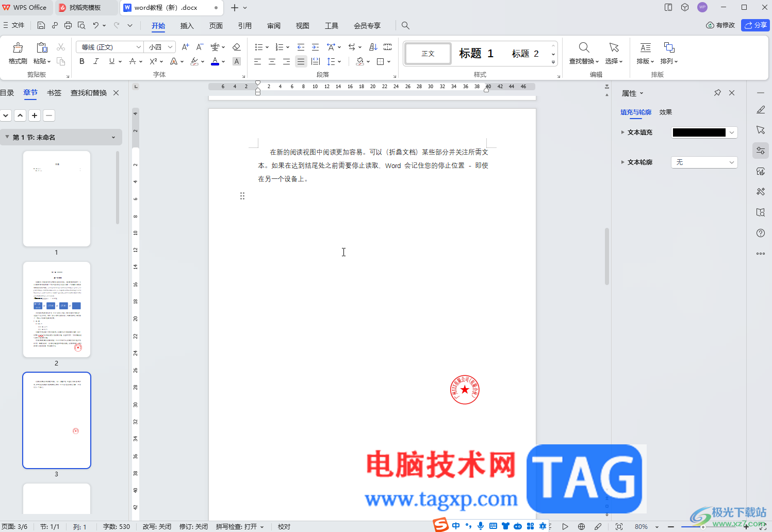Toggle Bold formatting
772x532 pixels.
pyautogui.click(x=81, y=61)
